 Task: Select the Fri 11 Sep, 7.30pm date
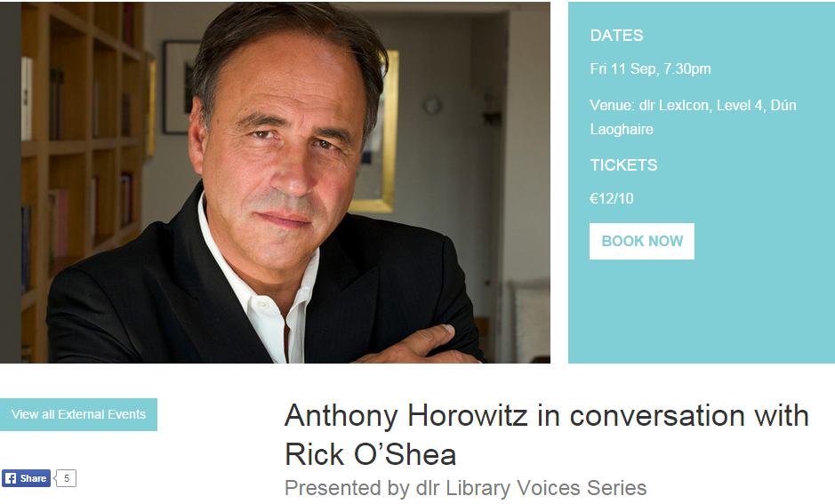pyautogui.click(x=650, y=68)
